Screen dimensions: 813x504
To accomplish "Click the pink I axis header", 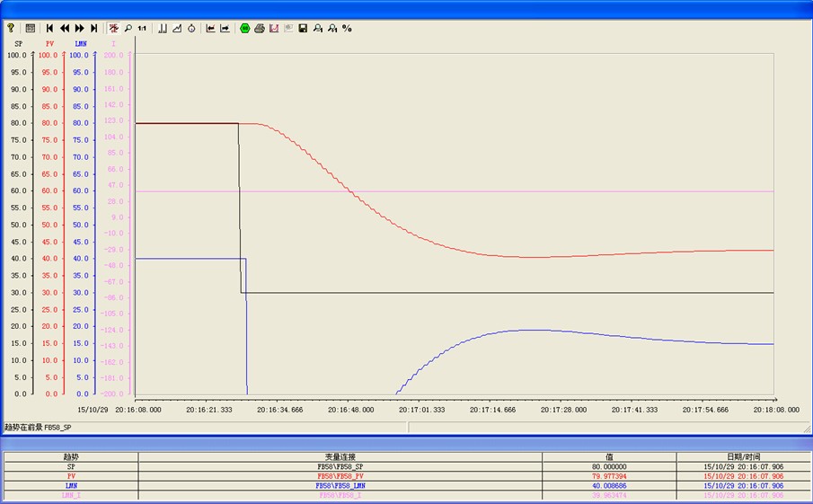I will point(113,43).
